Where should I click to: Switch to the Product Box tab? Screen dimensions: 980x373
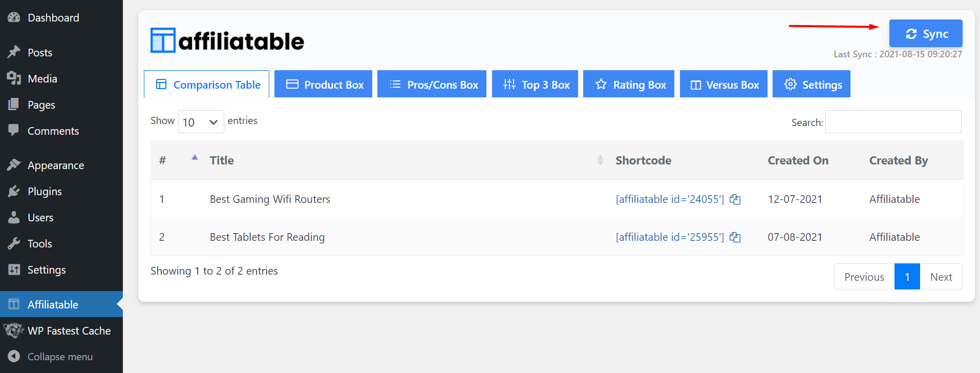[323, 84]
